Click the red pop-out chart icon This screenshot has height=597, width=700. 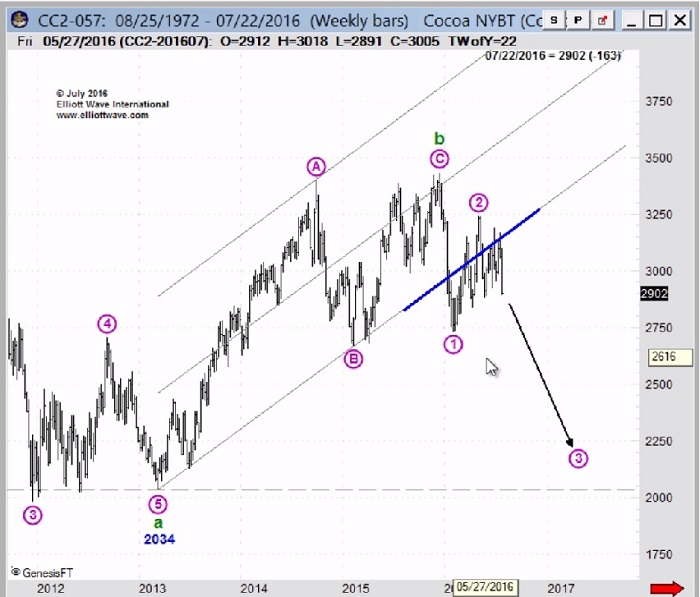click(x=602, y=20)
